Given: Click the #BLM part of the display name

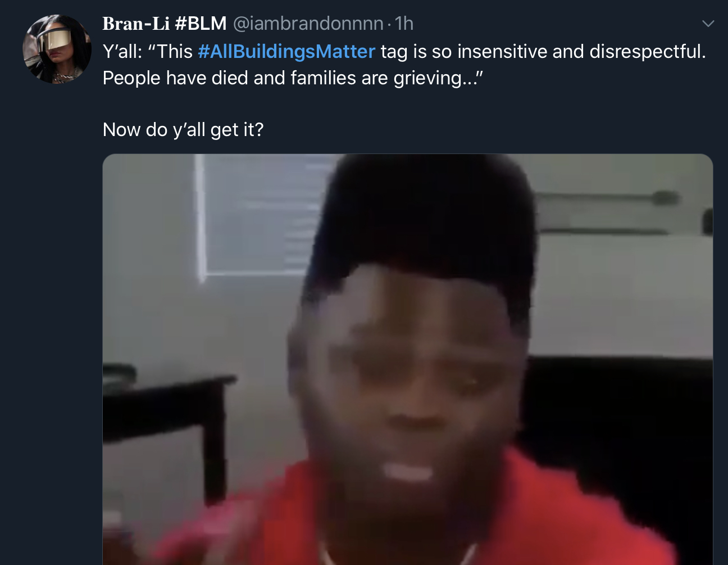Looking at the screenshot, I should (201, 24).
